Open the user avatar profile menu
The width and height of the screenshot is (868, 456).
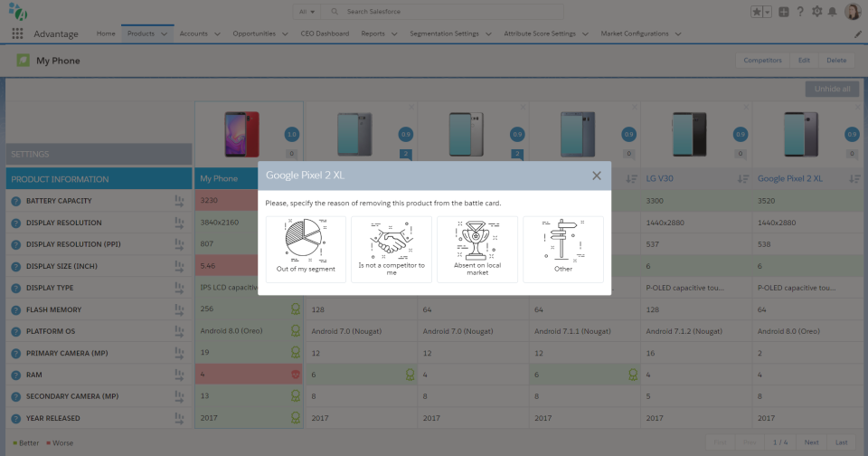[853, 12]
